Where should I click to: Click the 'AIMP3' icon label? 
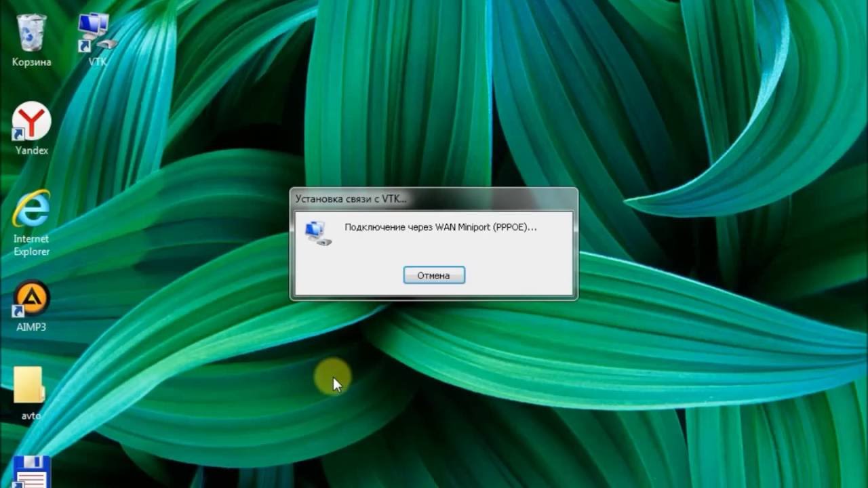(x=31, y=327)
